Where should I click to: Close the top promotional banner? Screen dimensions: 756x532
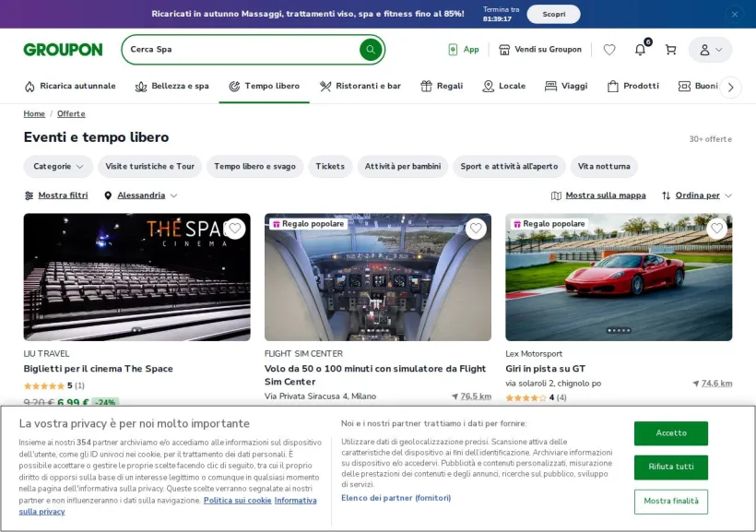point(735,15)
